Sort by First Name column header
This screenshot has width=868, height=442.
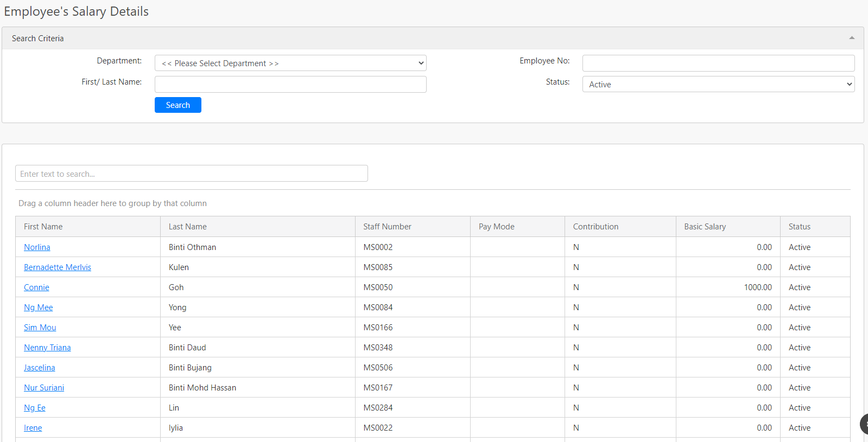click(x=88, y=227)
